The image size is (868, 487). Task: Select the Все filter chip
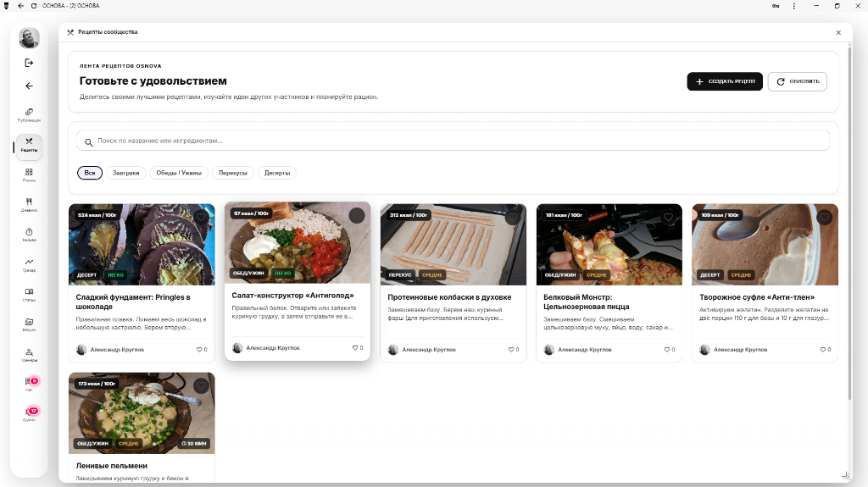[x=90, y=173]
